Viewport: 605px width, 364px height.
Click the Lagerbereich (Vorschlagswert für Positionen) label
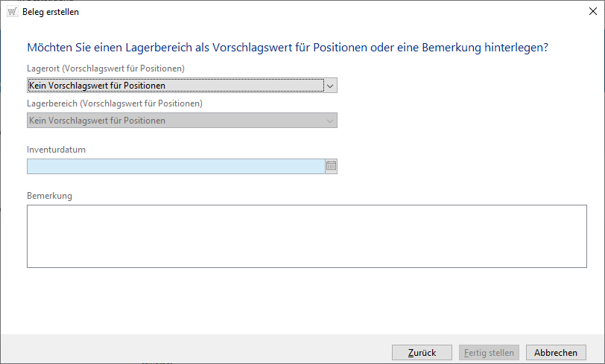115,103
